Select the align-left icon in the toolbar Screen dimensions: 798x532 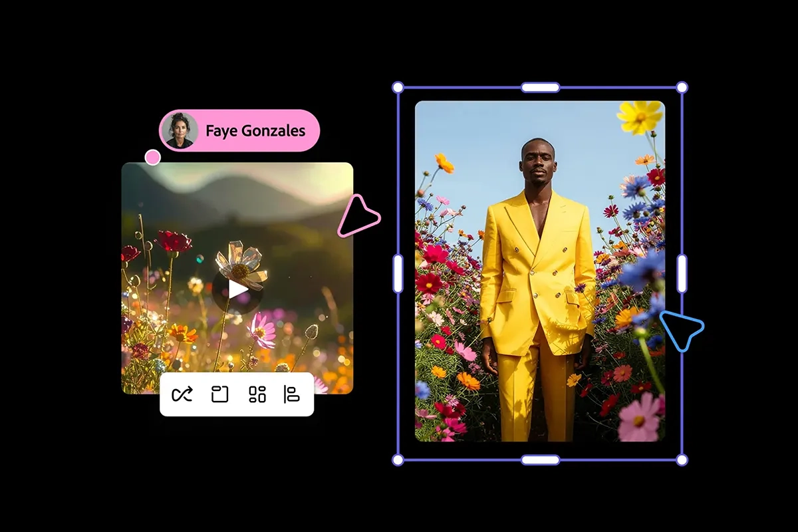293,394
